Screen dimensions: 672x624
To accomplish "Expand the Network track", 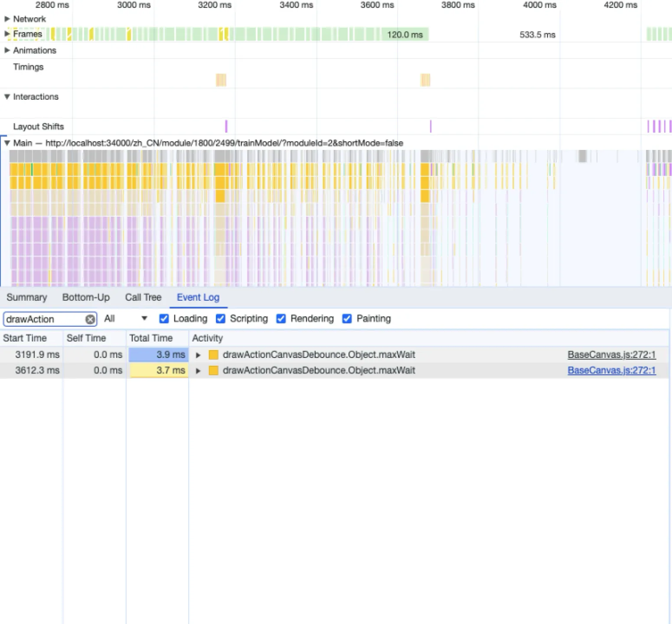I will [x=7, y=19].
